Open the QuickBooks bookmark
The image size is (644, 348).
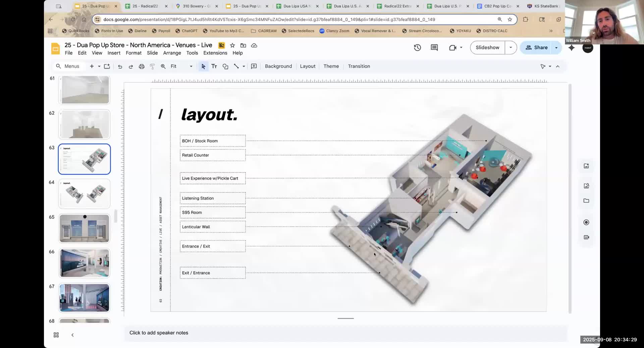coord(75,31)
